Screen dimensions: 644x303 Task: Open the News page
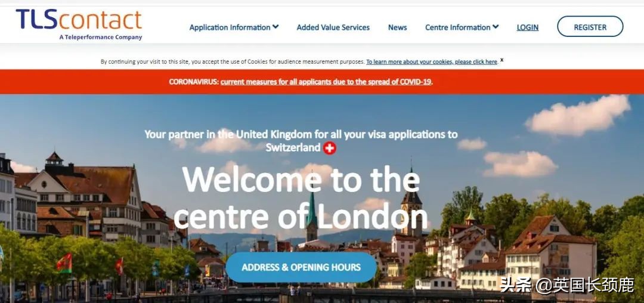pyautogui.click(x=398, y=27)
